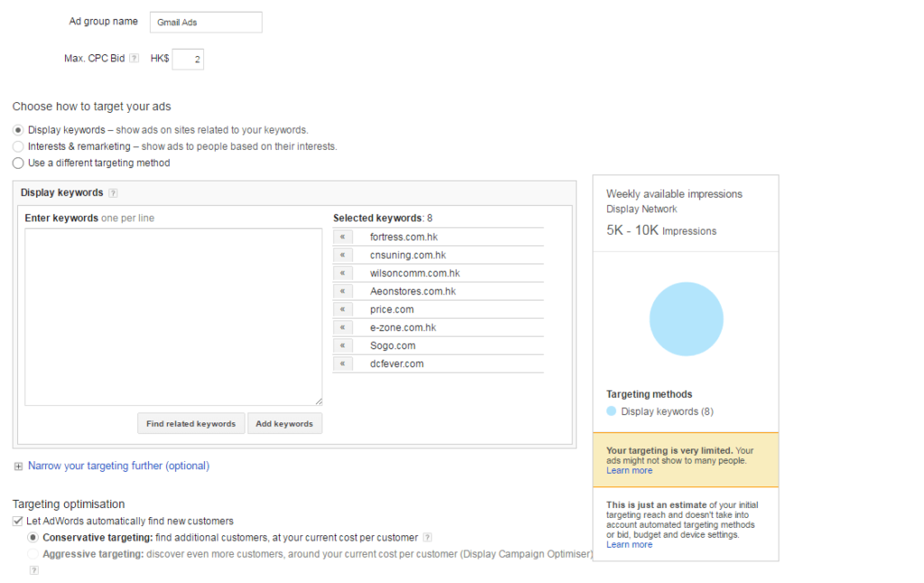924x583 pixels.
Task: Select dcfever.com keyword text
Action: [x=397, y=364]
